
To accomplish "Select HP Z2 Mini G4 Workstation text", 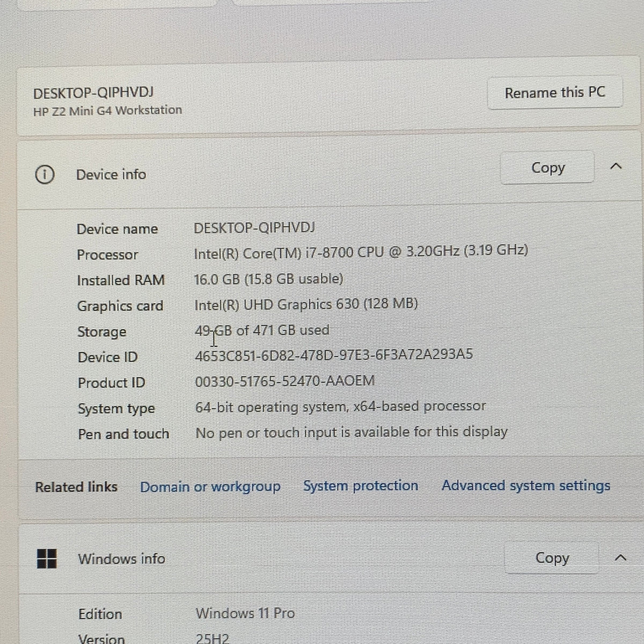I will point(107,111).
